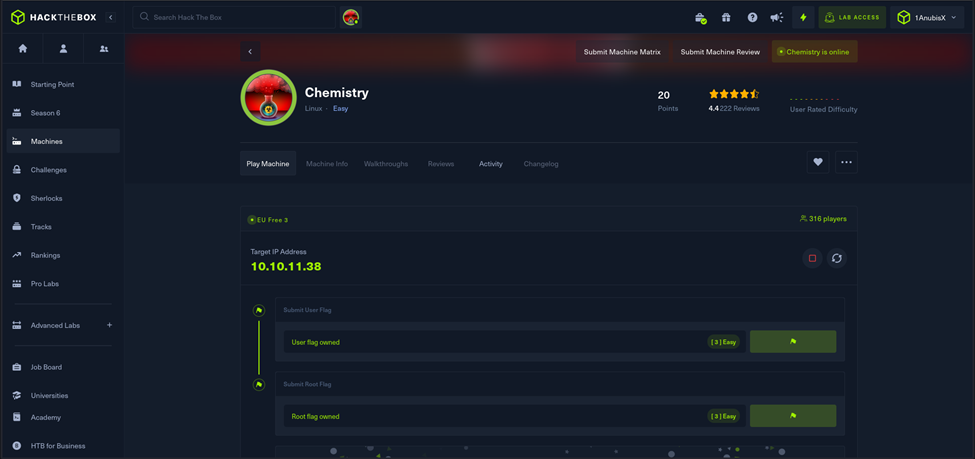Click the user flag step marker icon
Viewport: 975px width, 459px height.
[x=259, y=310]
